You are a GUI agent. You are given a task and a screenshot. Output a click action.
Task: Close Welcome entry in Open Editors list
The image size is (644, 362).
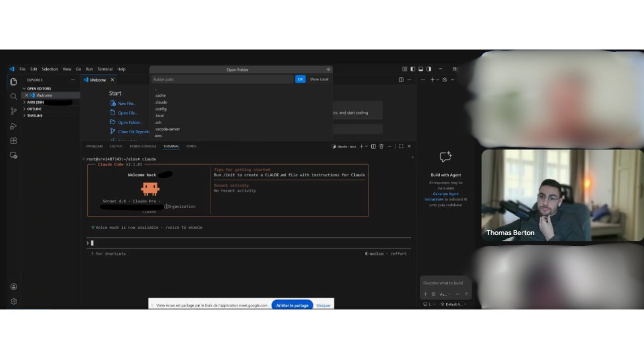(x=27, y=96)
